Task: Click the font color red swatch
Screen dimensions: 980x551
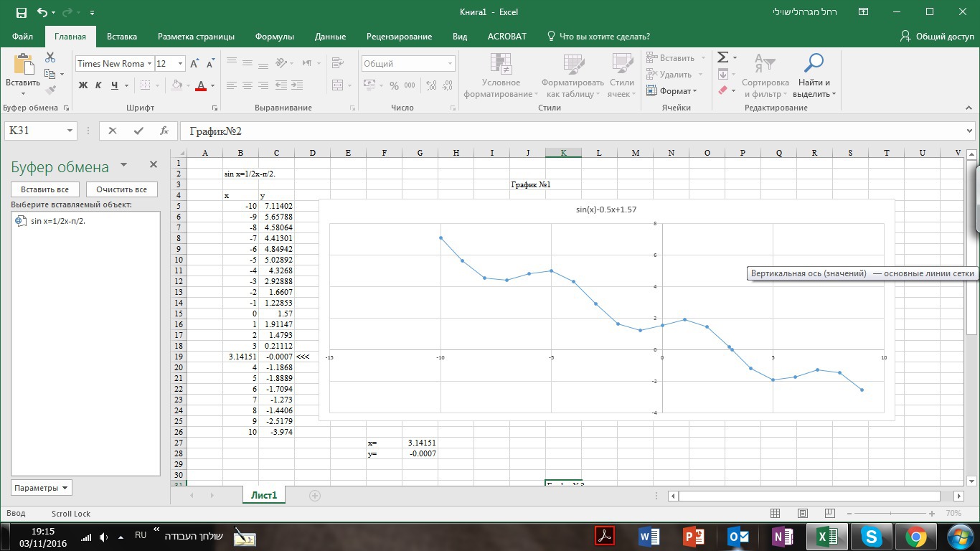Action: coord(200,85)
